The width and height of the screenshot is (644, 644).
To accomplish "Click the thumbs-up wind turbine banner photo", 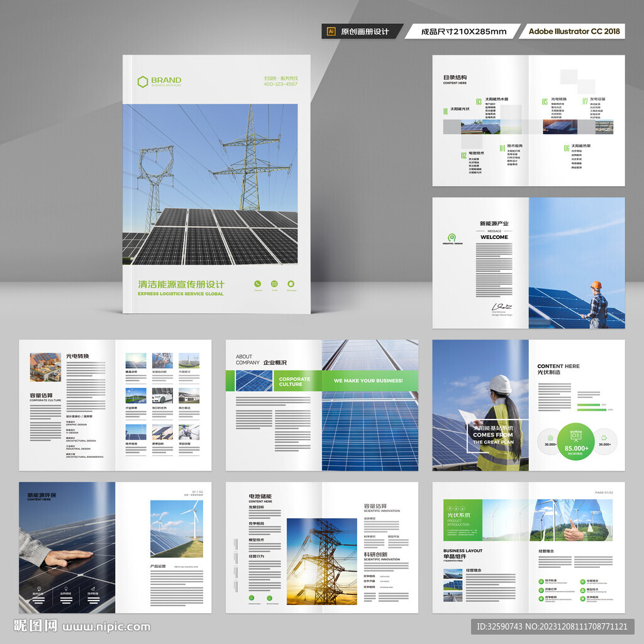I will click(548, 520).
